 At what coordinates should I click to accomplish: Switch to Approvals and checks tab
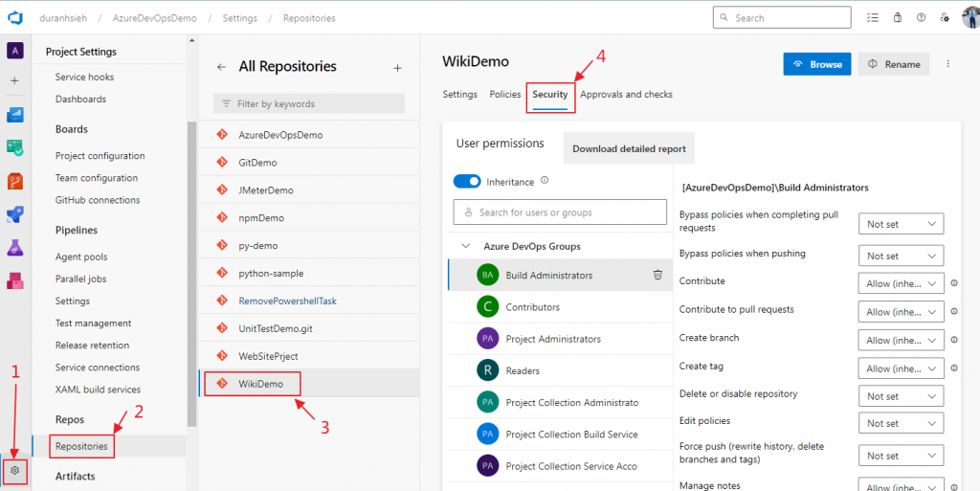tap(626, 95)
